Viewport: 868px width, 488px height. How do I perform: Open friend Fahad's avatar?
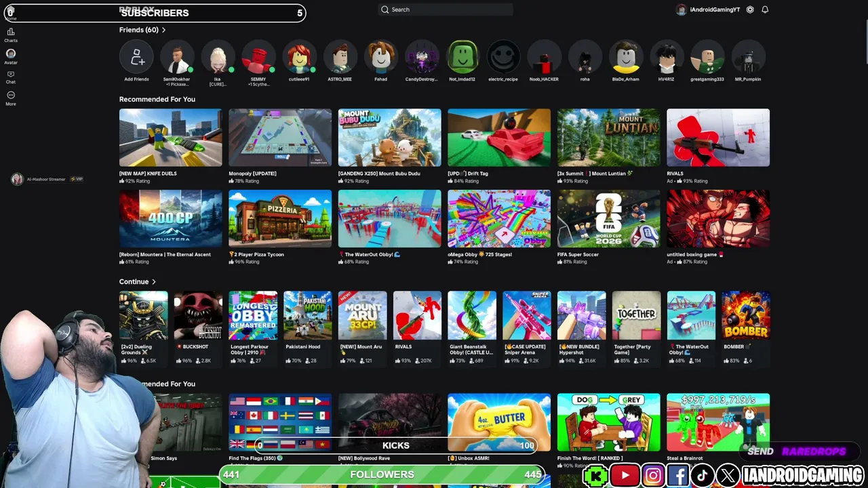click(381, 57)
